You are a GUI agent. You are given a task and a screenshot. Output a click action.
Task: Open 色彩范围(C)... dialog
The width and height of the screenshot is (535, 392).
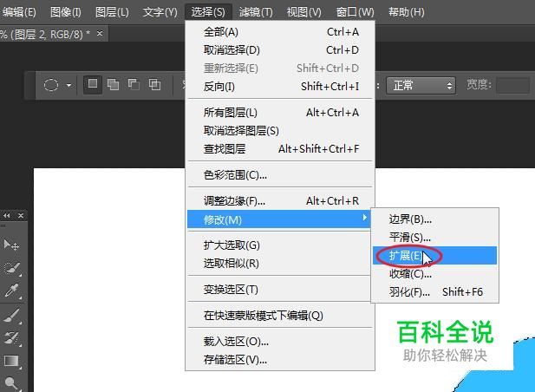280,175
